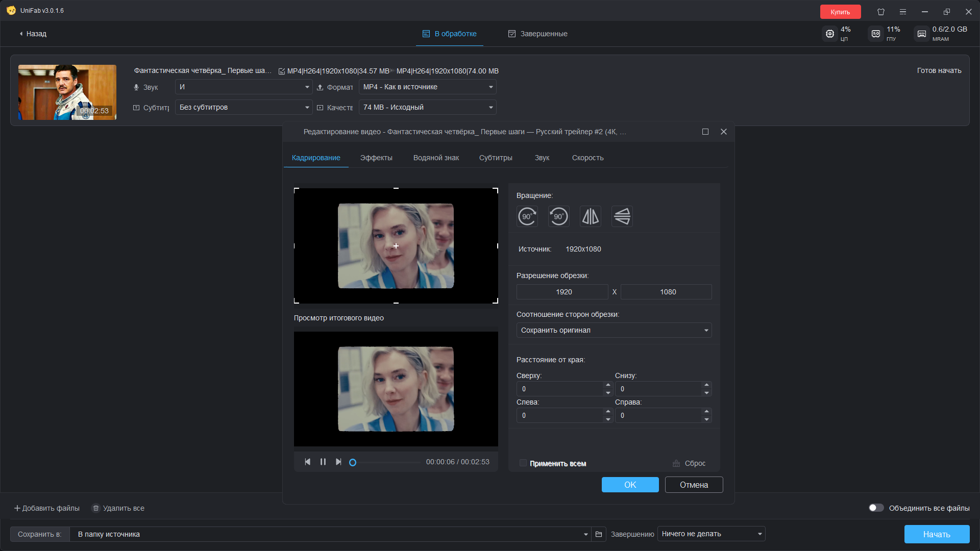Open 'MP4 - Как в источнике' format dropdown
The height and width of the screenshot is (551, 980).
428,87
